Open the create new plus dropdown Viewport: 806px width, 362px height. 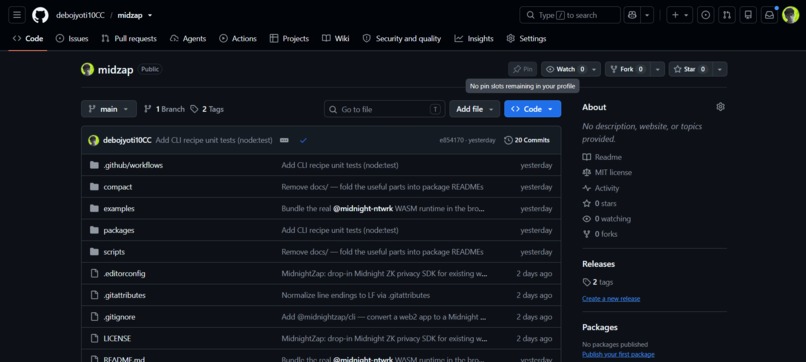[680, 15]
